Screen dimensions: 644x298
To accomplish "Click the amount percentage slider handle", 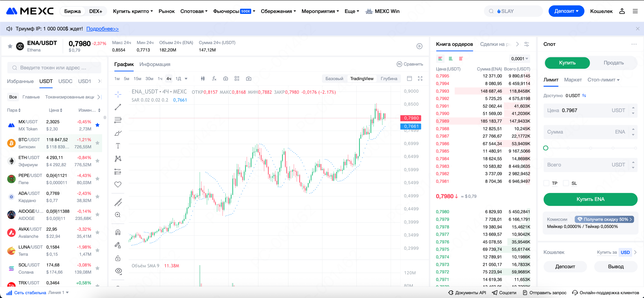I will click(546, 148).
